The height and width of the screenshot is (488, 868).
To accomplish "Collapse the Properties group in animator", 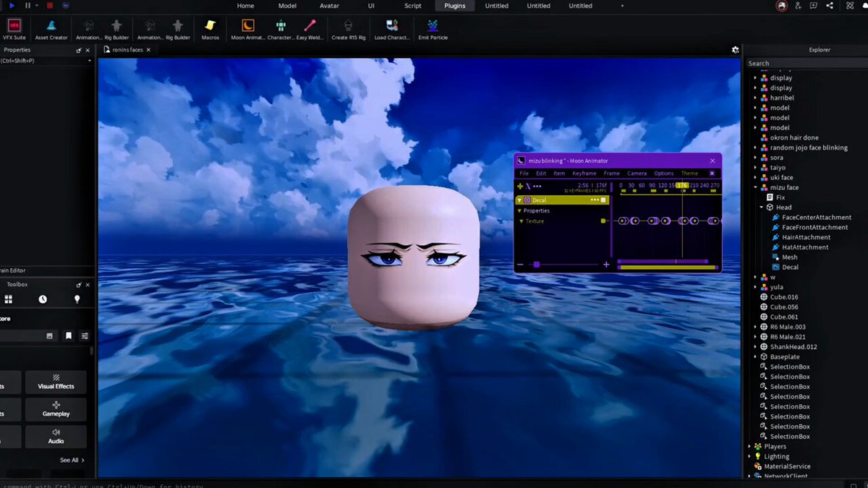I will pyautogui.click(x=519, y=211).
